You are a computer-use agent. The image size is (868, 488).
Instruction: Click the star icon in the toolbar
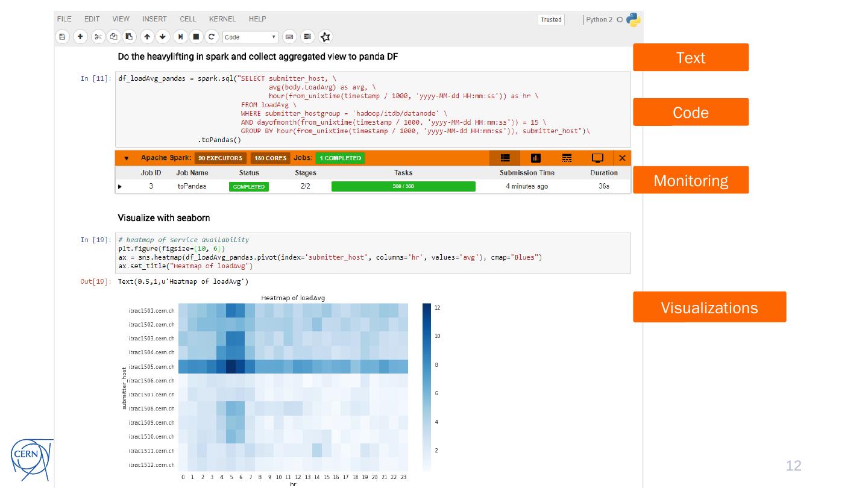(x=325, y=37)
